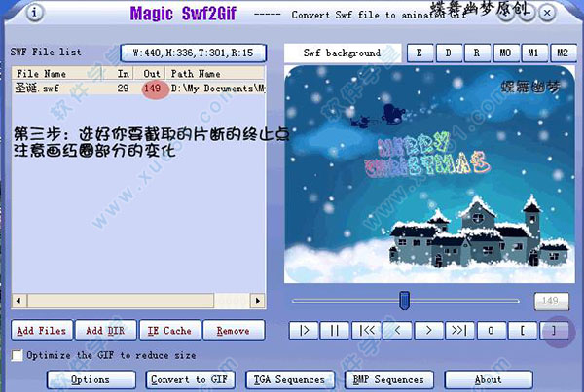This screenshot has width=584, height=392.
Task: Click the SWF preview image
Action: coord(429,174)
